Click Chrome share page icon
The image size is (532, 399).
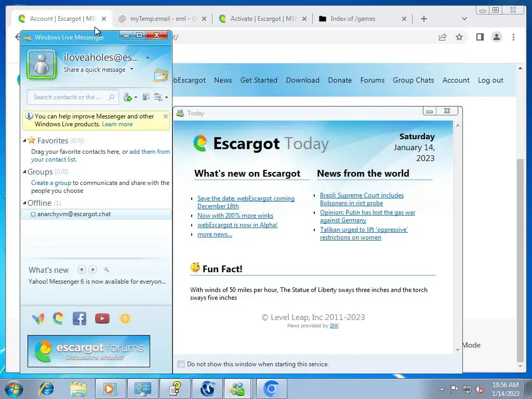pos(443,37)
